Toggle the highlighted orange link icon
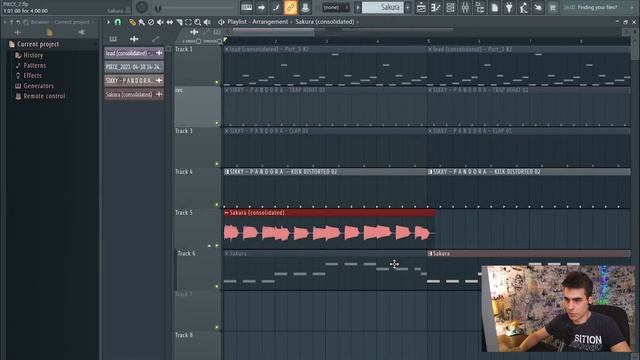Image resolution: width=640 pixels, height=360 pixels. click(290, 7)
